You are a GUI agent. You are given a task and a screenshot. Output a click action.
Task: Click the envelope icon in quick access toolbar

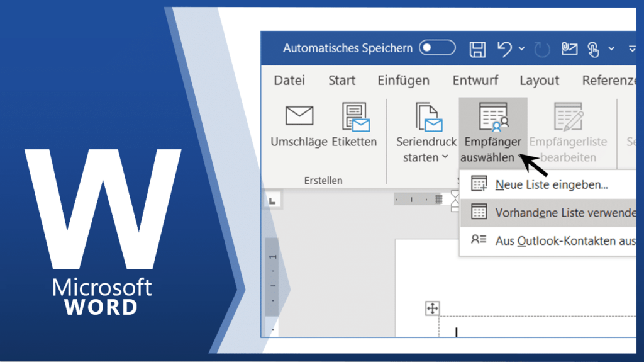569,48
